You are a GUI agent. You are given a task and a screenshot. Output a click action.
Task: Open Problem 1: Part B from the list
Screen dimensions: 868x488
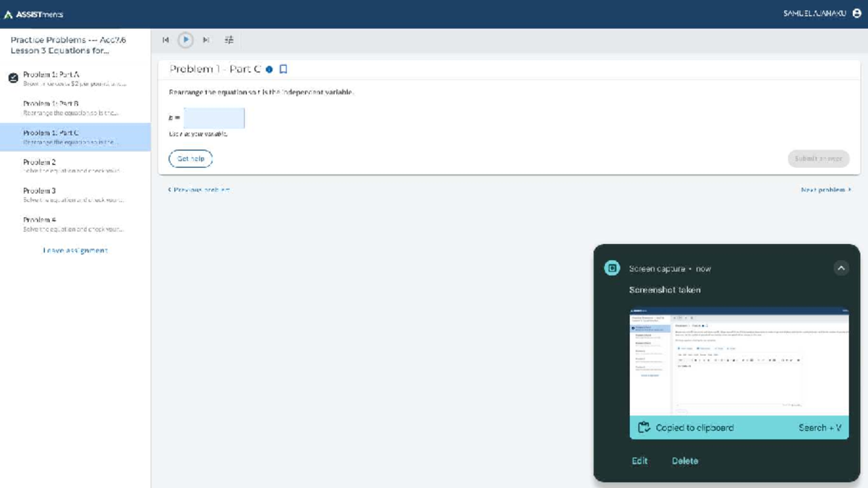[x=71, y=108]
